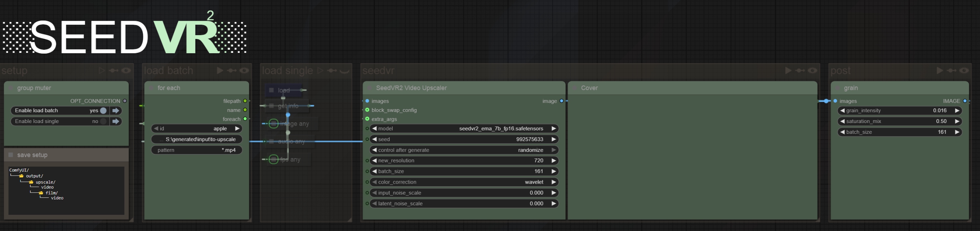Open color_correction wavelet dropdown

click(x=464, y=182)
